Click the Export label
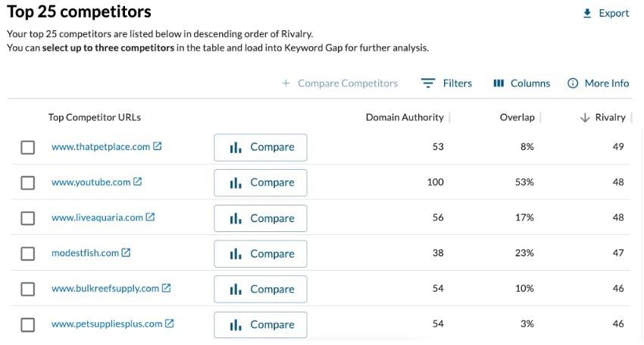 (614, 13)
